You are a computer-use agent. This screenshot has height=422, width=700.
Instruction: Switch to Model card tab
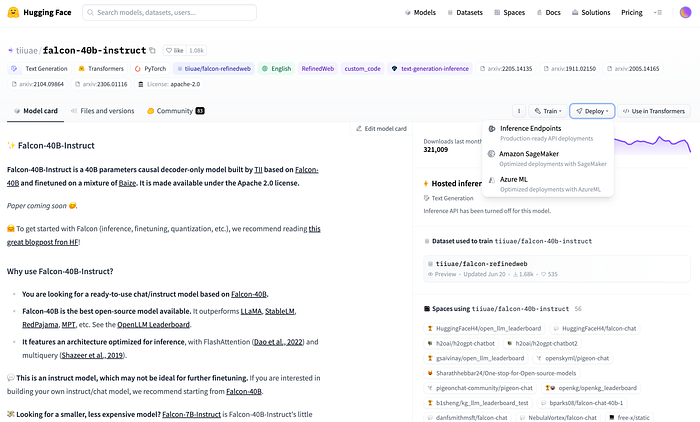[36, 111]
